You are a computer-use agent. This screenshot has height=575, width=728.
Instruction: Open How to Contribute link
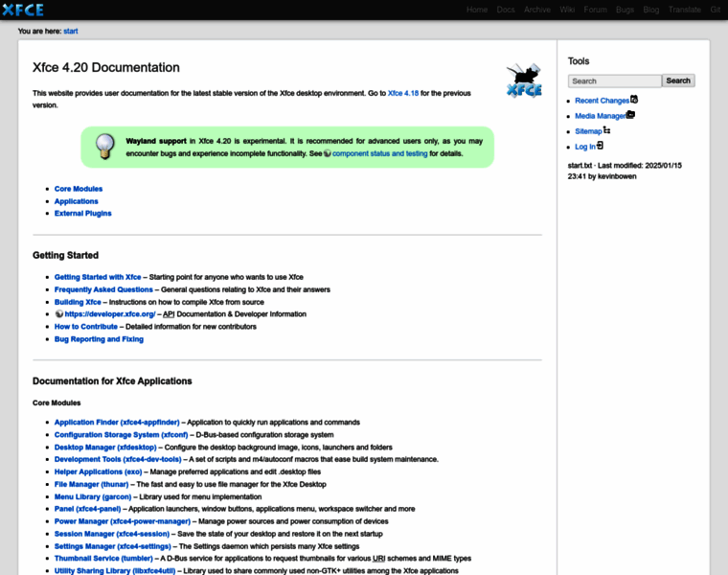click(86, 327)
